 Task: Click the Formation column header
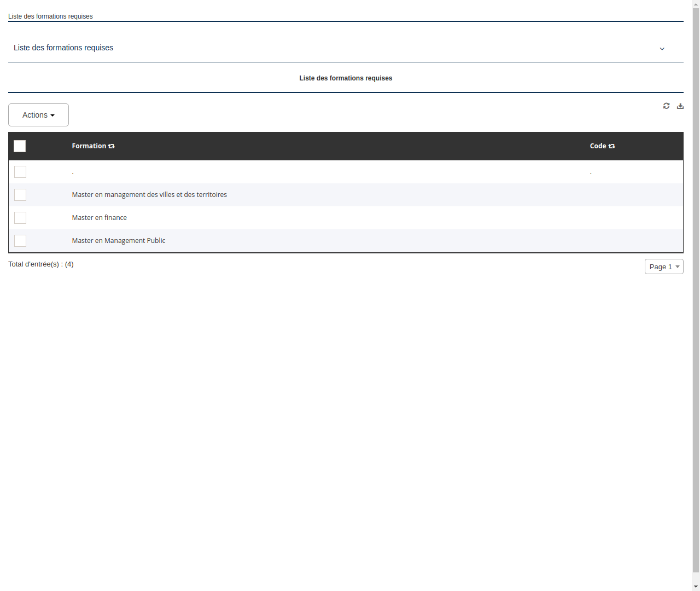click(89, 146)
